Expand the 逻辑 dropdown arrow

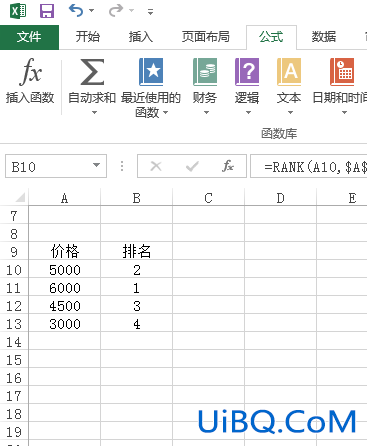248,113
